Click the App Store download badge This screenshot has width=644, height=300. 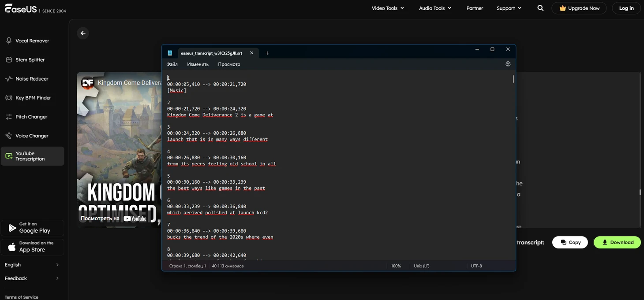pyautogui.click(x=32, y=247)
